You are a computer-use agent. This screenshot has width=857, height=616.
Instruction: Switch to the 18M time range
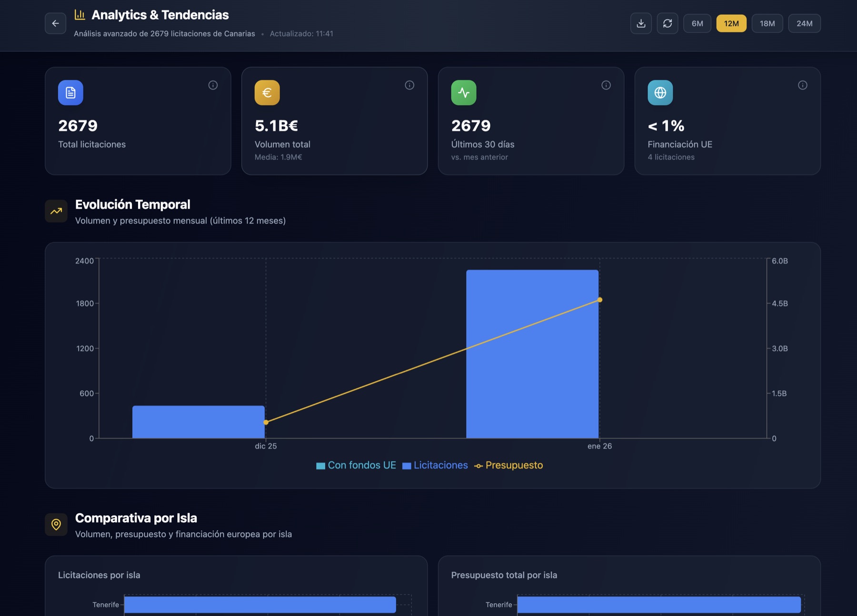click(x=767, y=23)
